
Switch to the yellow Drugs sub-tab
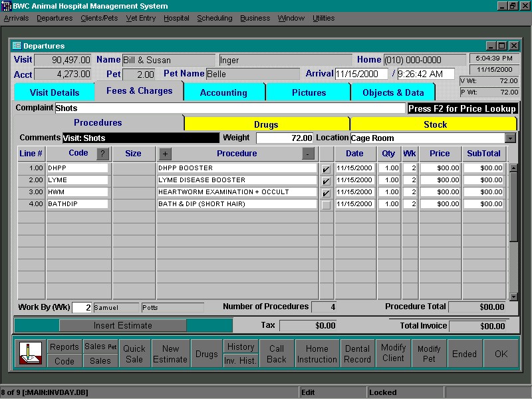pyautogui.click(x=267, y=124)
